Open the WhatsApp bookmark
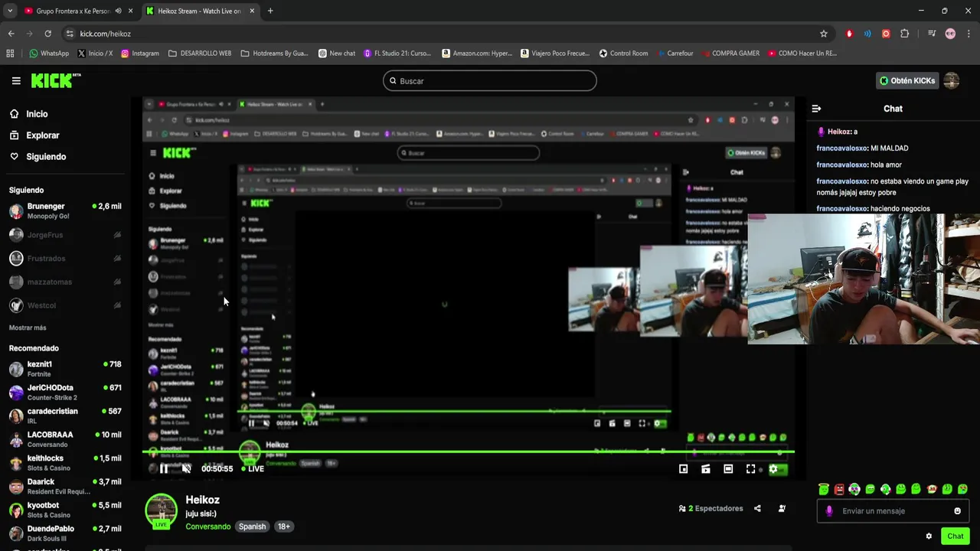The width and height of the screenshot is (980, 551). click(x=49, y=54)
